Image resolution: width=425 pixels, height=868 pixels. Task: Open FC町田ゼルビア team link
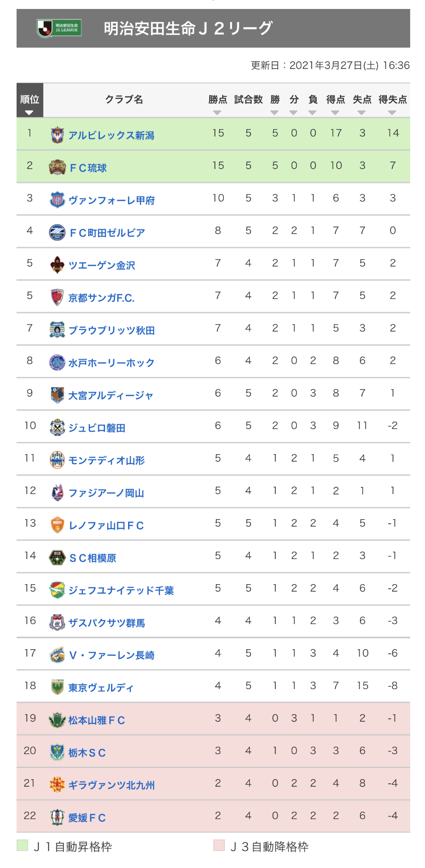pos(107,233)
